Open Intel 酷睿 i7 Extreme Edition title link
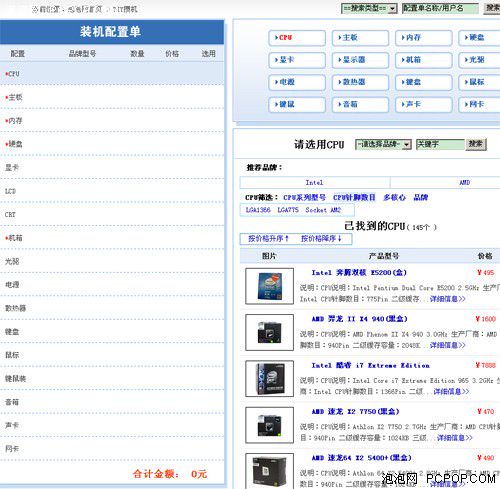 [x=370, y=365]
